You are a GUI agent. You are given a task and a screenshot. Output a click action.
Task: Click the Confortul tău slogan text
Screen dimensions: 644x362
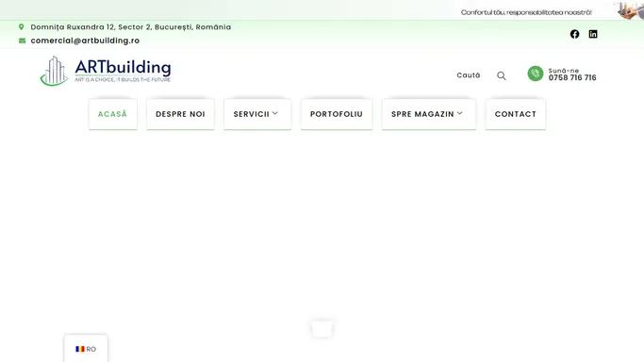[526, 12]
